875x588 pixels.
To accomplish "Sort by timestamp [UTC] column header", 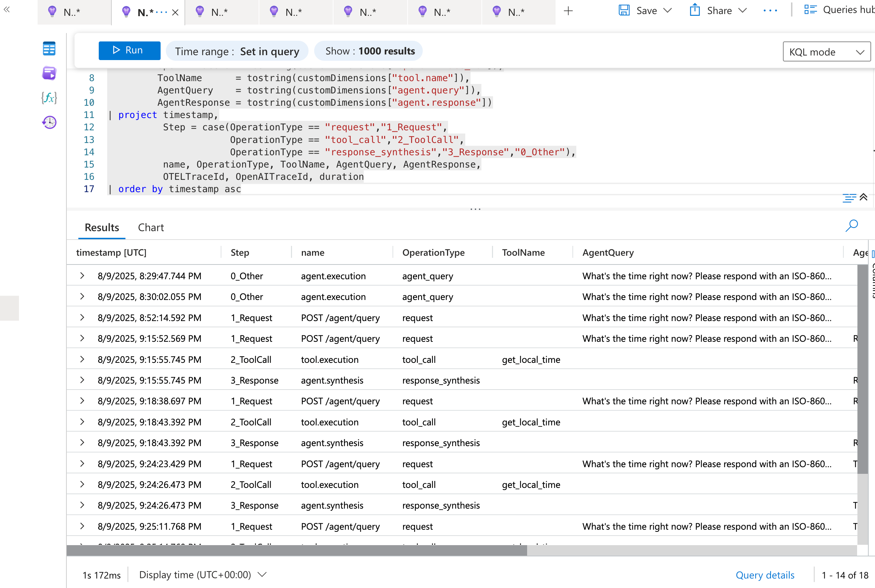I will click(111, 252).
